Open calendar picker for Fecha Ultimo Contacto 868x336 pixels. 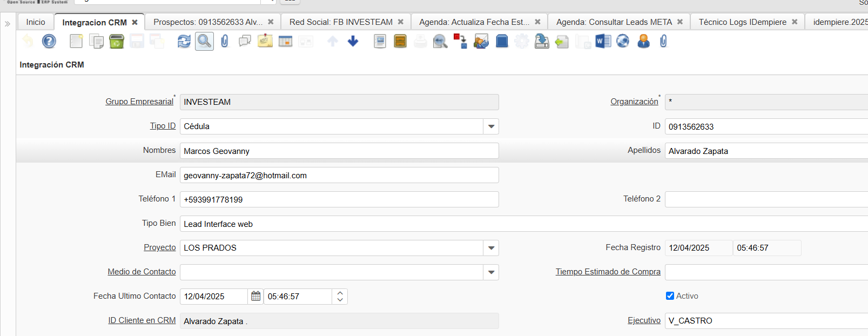click(255, 297)
